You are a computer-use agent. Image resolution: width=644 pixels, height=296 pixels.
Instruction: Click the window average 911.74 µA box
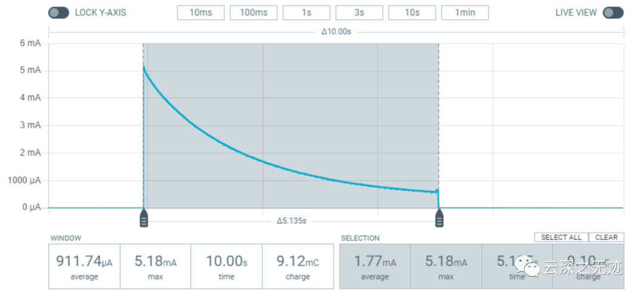point(84,266)
